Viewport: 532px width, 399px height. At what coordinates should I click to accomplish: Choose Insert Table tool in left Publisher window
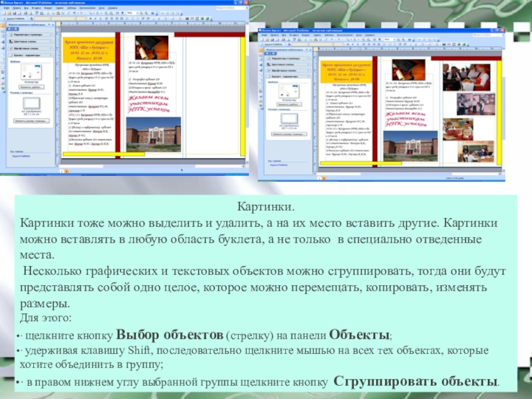[3, 37]
